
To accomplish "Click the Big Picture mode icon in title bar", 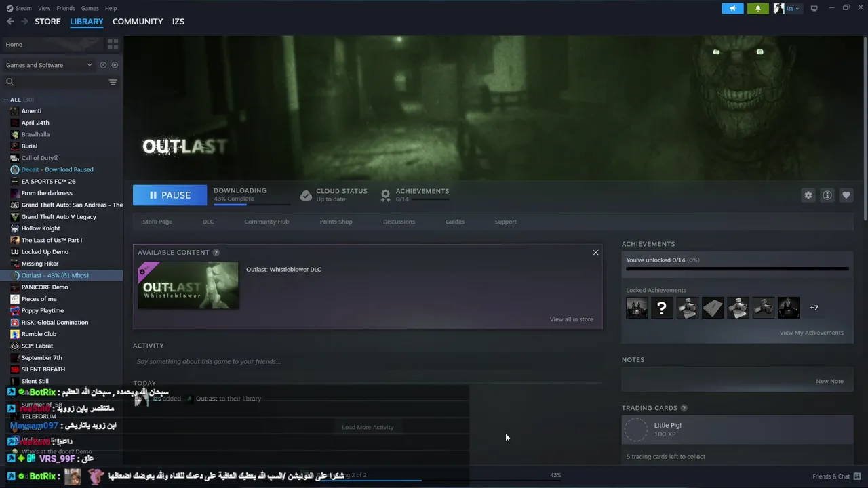I will [814, 8].
